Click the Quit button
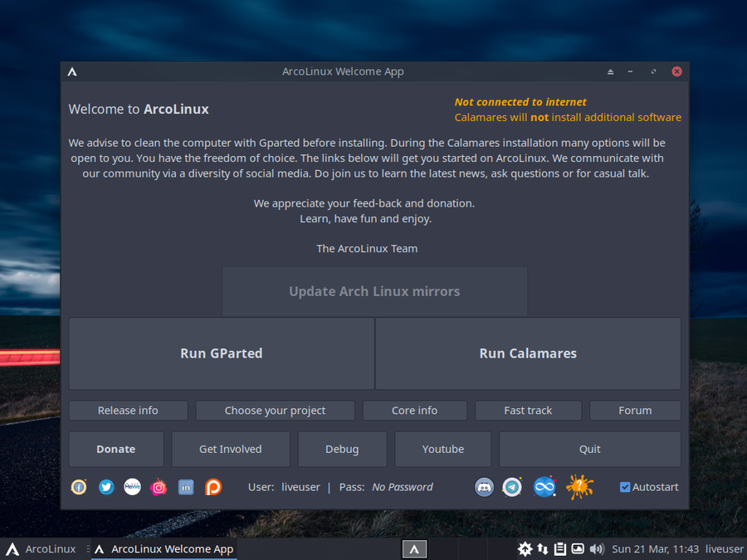Viewport: 747px width, 560px height. point(590,449)
